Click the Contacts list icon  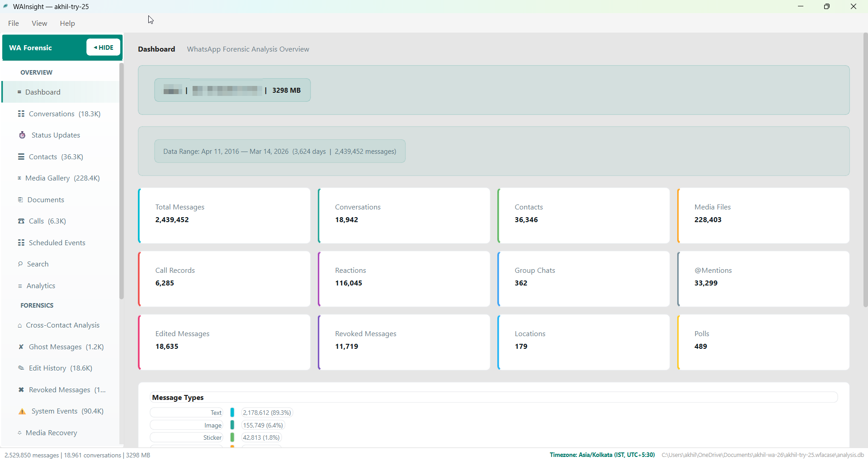pos(21,157)
